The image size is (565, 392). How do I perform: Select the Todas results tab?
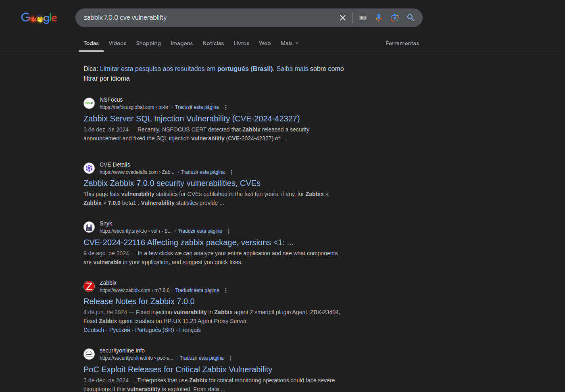(x=91, y=43)
